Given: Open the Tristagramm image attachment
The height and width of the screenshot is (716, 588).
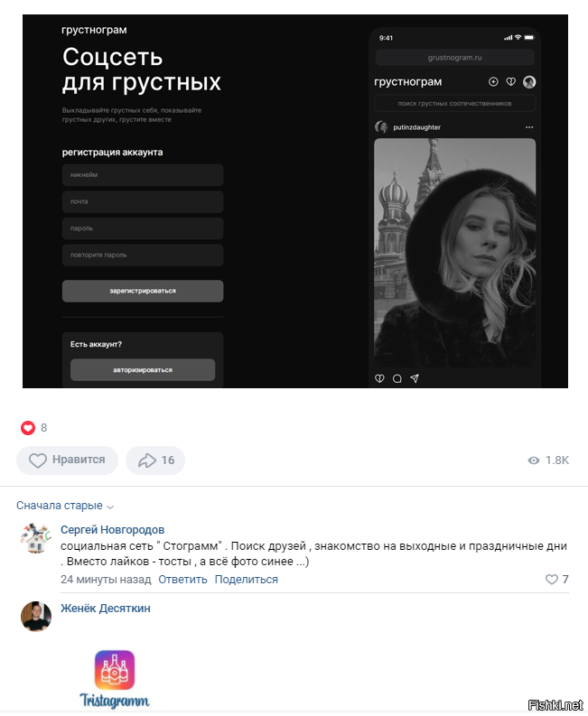Looking at the screenshot, I should pyautogui.click(x=115, y=679).
